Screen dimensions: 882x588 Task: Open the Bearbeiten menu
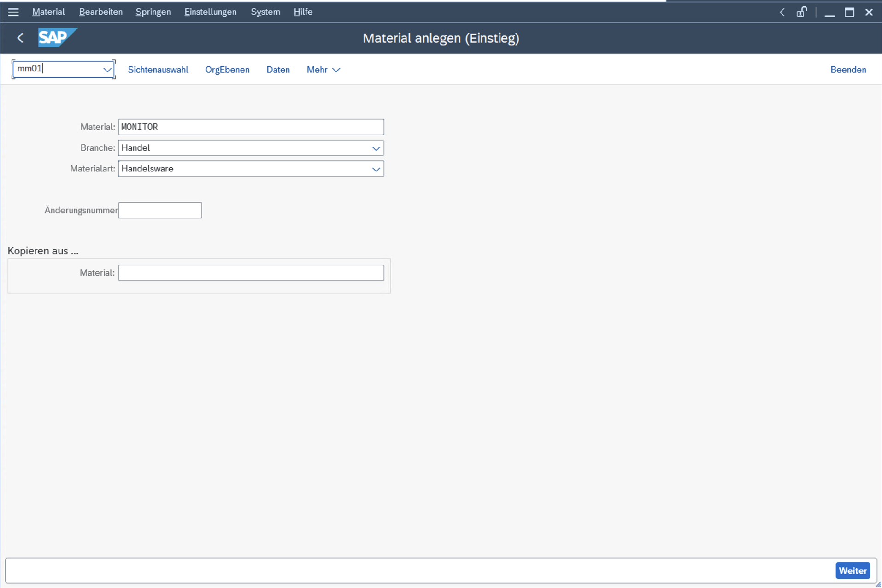pos(101,12)
